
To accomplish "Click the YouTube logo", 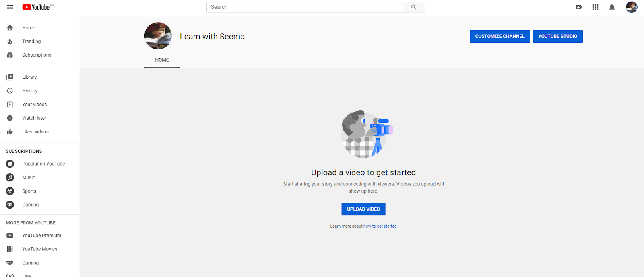I will click(x=38, y=7).
